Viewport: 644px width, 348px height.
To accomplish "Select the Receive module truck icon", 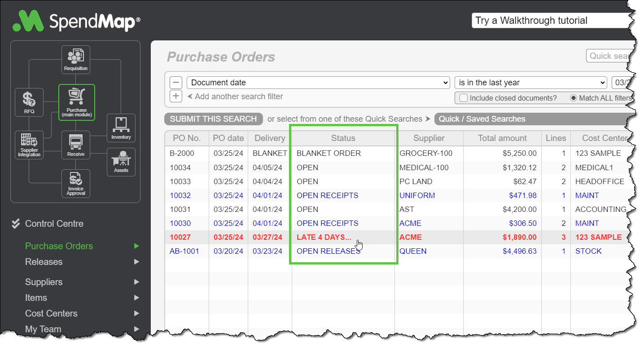I will pos(75,145).
